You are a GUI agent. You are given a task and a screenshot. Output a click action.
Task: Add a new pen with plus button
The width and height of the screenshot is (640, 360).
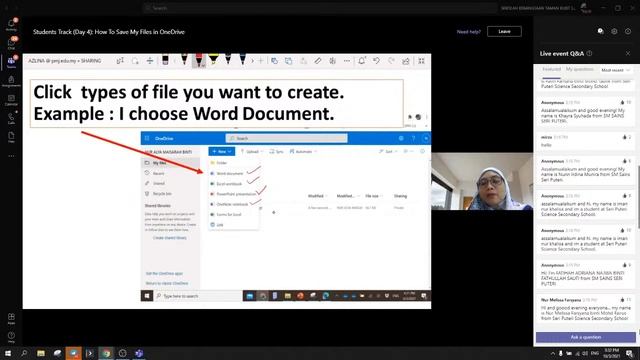click(261, 61)
